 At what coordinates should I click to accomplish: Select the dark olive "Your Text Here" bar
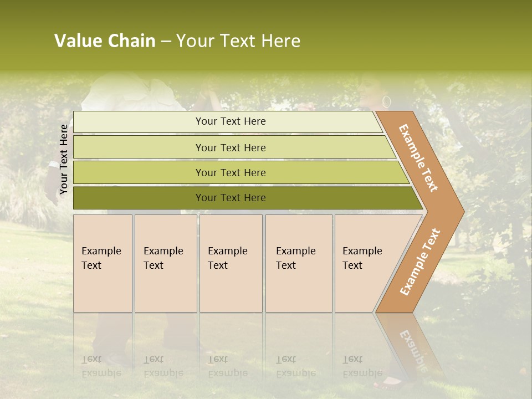point(230,198)
